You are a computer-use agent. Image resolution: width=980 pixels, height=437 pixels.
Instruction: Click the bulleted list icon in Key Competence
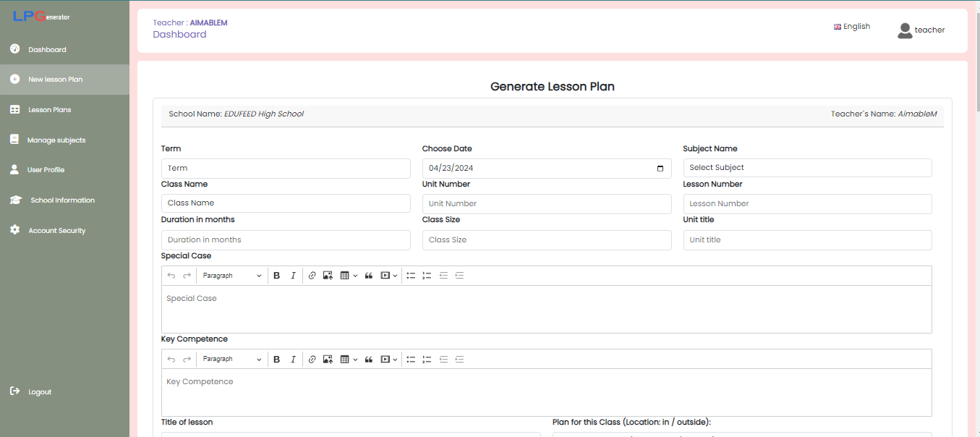click(411, 359)
